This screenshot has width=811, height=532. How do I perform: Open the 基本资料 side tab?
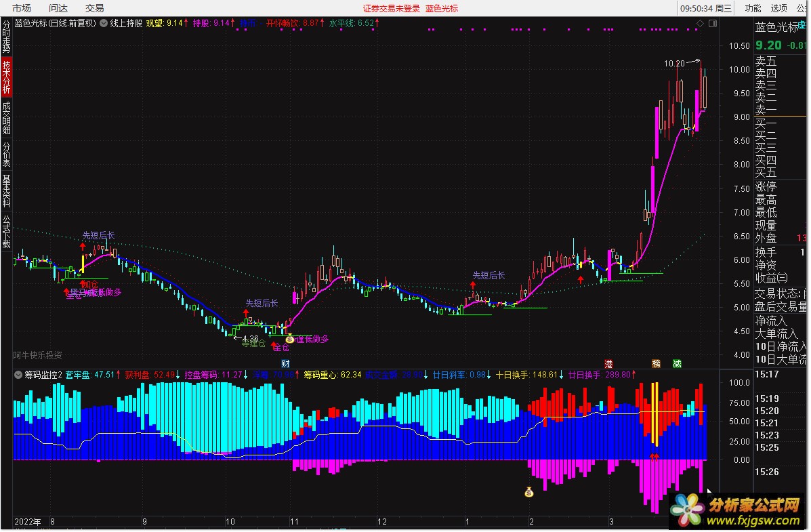click(6, 190)
